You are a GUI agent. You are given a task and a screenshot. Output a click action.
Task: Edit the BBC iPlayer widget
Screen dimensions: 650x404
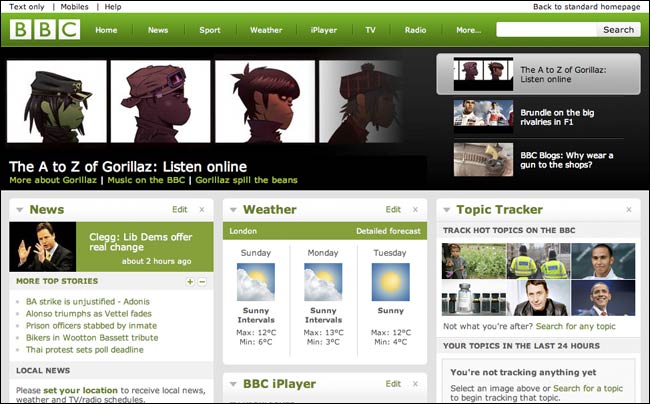click(x=393, y=384)
